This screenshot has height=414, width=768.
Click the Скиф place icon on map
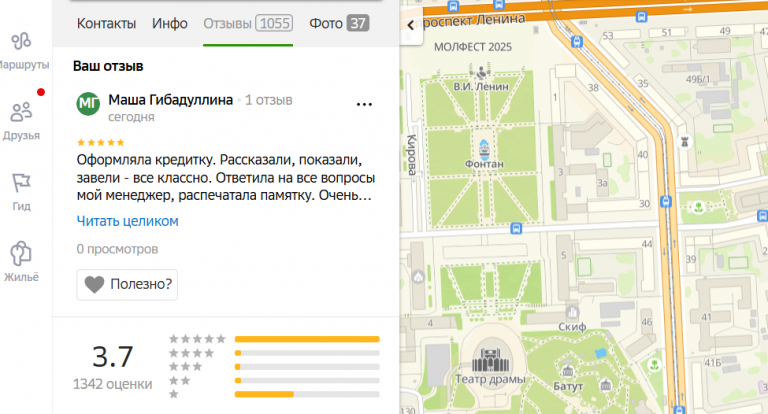tap(572, 312)
